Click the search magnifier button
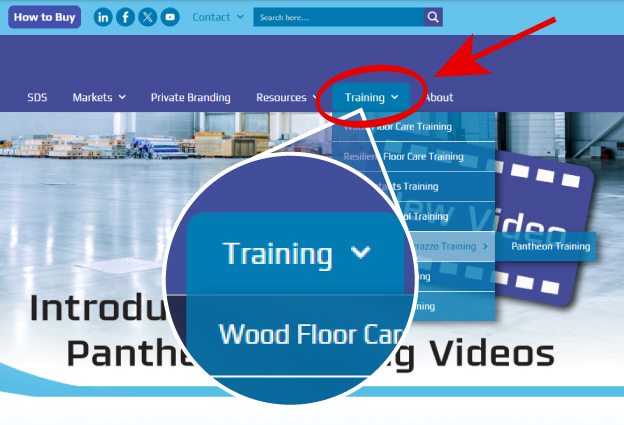 click(433, 17)
